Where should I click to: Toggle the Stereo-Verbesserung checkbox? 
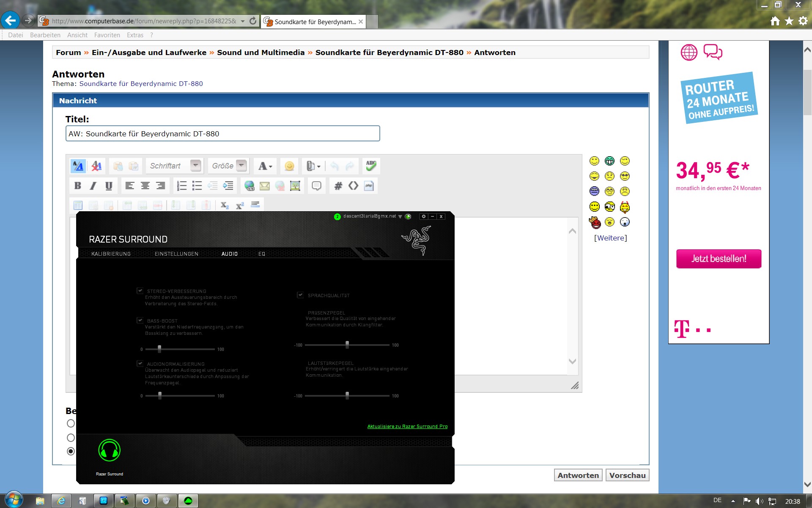tap(140, 291)
